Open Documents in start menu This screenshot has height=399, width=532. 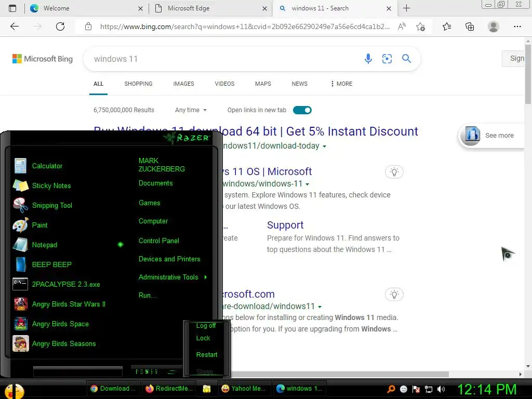[155, 183]
